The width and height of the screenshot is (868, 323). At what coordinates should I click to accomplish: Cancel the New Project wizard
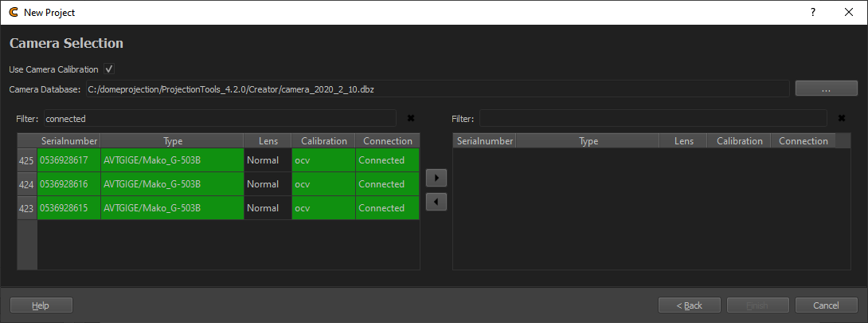826,305
